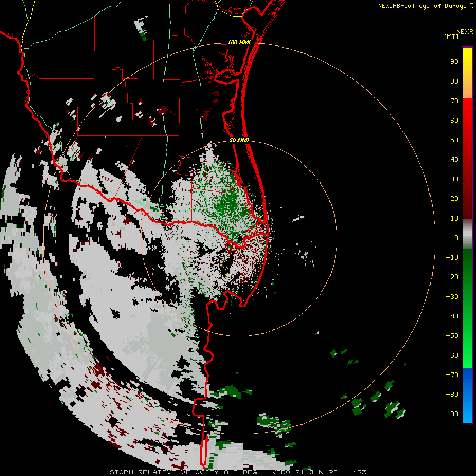This screenshot has width=476, height=476.
Task: Click the STORM RELATIVE VELOCITY product title
Action: pos(164,472)
